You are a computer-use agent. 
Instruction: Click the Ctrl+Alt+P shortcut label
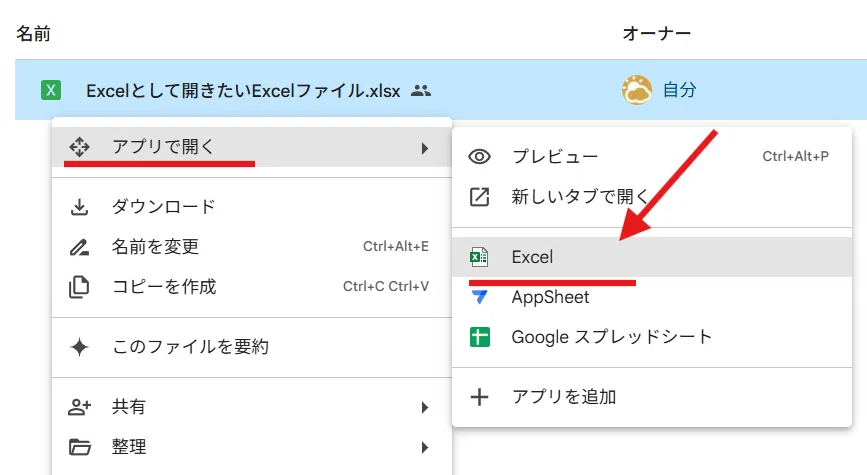795,156
